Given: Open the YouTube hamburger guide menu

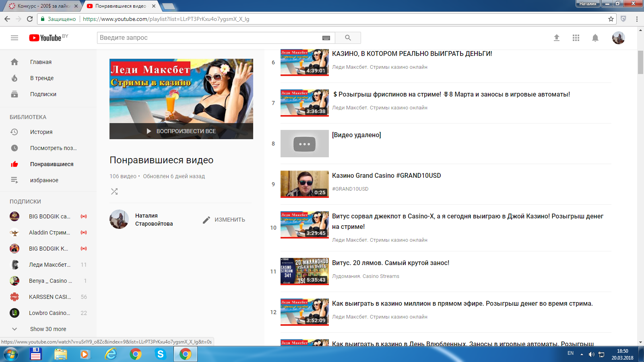Looking at the screenshot, I should 14,38.
